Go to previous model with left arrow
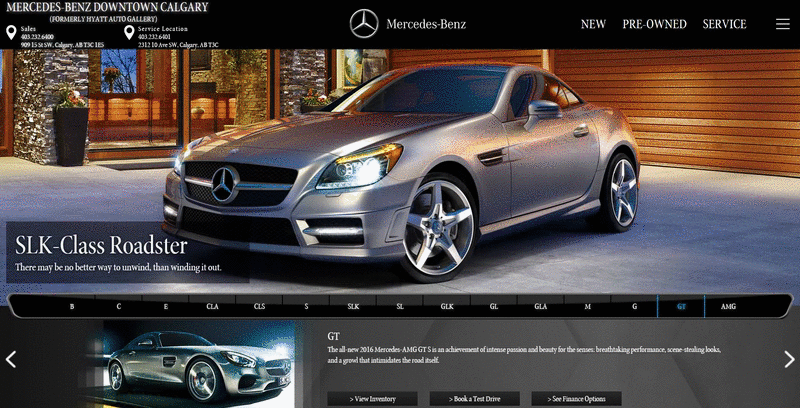The image size is (800, 408). click(11, 359)
